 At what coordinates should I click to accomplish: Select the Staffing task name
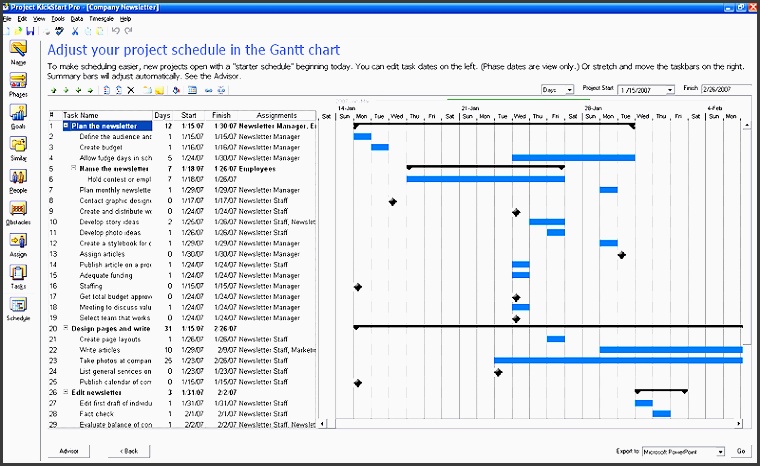pyautogui.click(x=91, y=286)
